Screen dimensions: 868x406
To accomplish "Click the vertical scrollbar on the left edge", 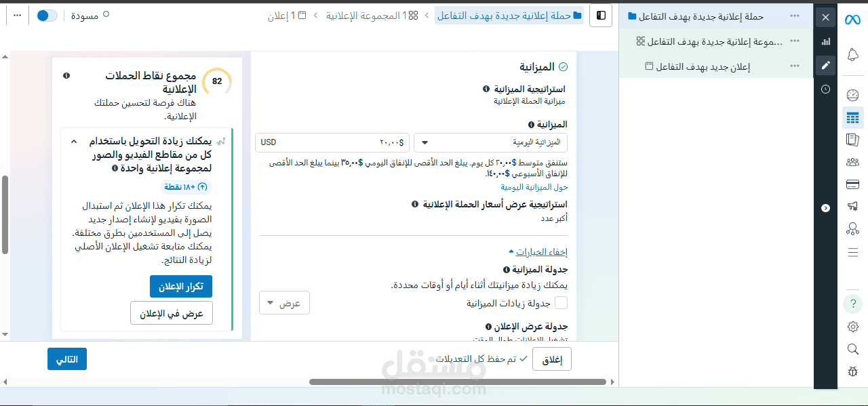I will pyautogui.click(x=5, y=215).
